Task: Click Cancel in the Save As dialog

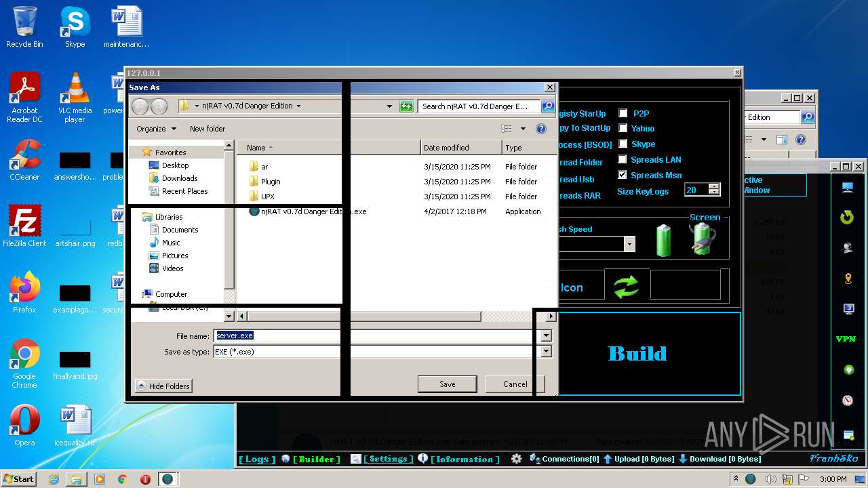Action: (x=515, y=384)
